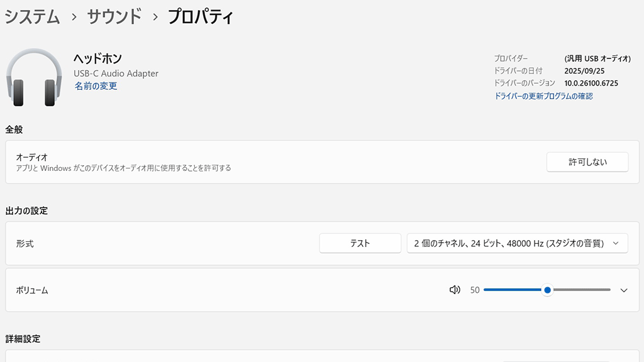Click the gray slider track right of the thumb
The height and width of the screenshot is (362, 644).
582,290
